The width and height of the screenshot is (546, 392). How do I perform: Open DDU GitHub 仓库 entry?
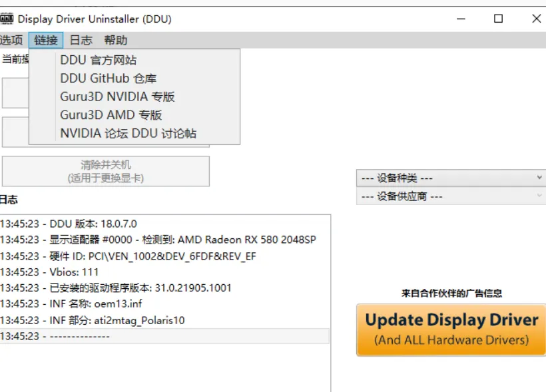click(135, 79)
